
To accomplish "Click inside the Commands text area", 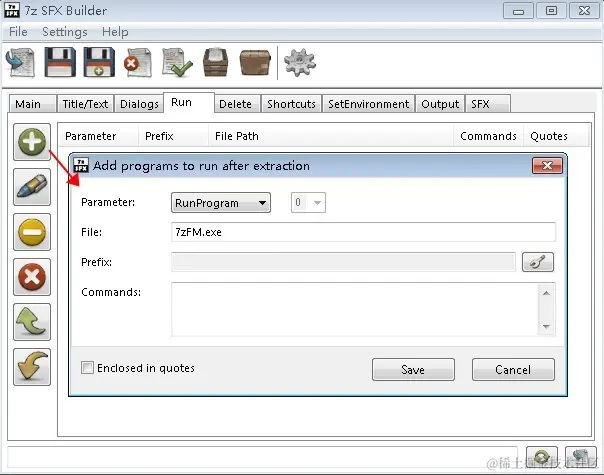I will pyautogui.click(x=354, y=309).
